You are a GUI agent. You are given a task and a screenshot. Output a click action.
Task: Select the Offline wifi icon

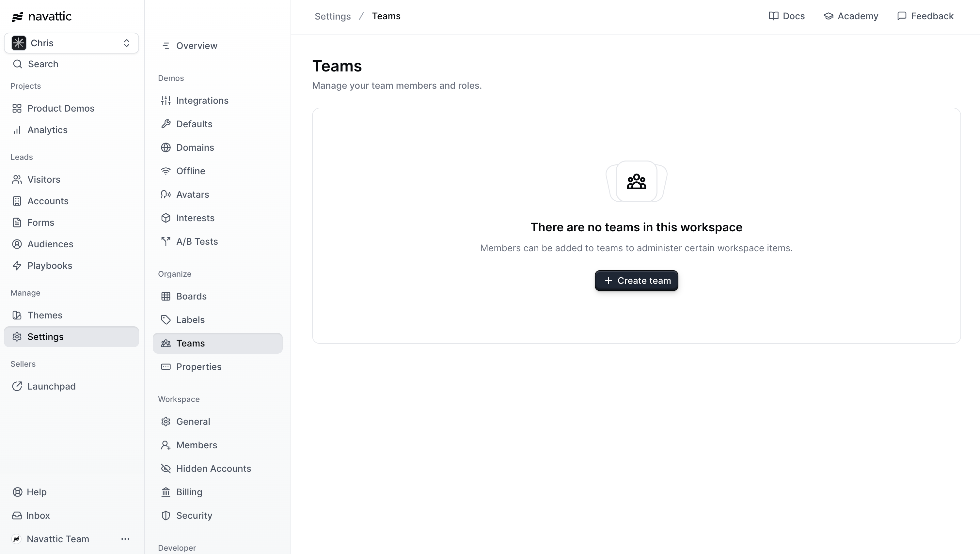166,171
